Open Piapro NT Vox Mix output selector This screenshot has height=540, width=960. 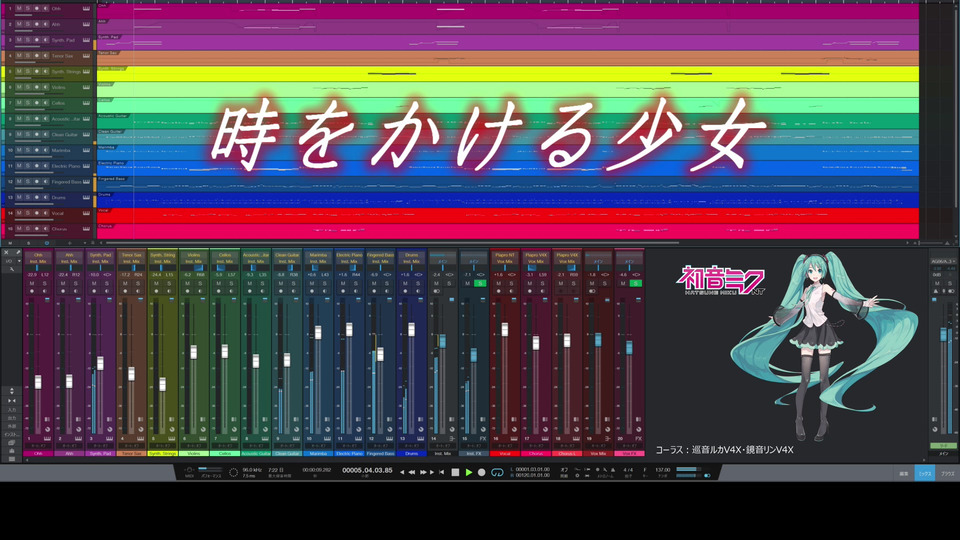click(x=505, y=261)
